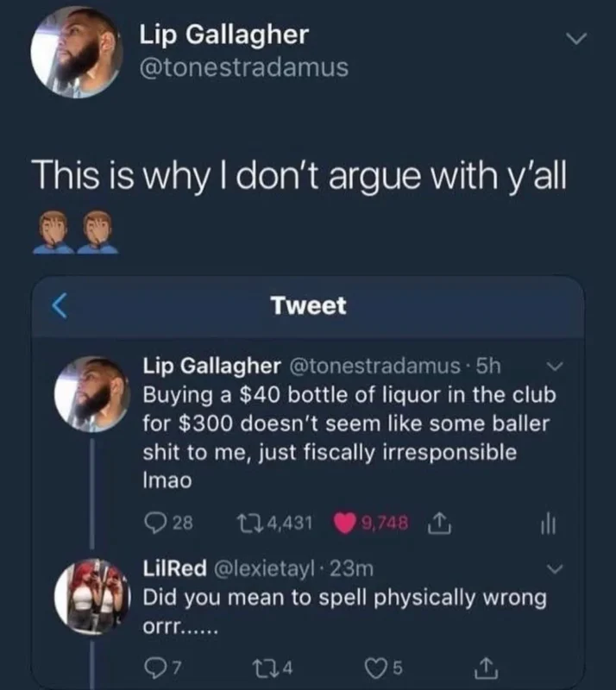
Task: Retweet the post with 4,431 retweets
Action: click(x=274, y=523)
